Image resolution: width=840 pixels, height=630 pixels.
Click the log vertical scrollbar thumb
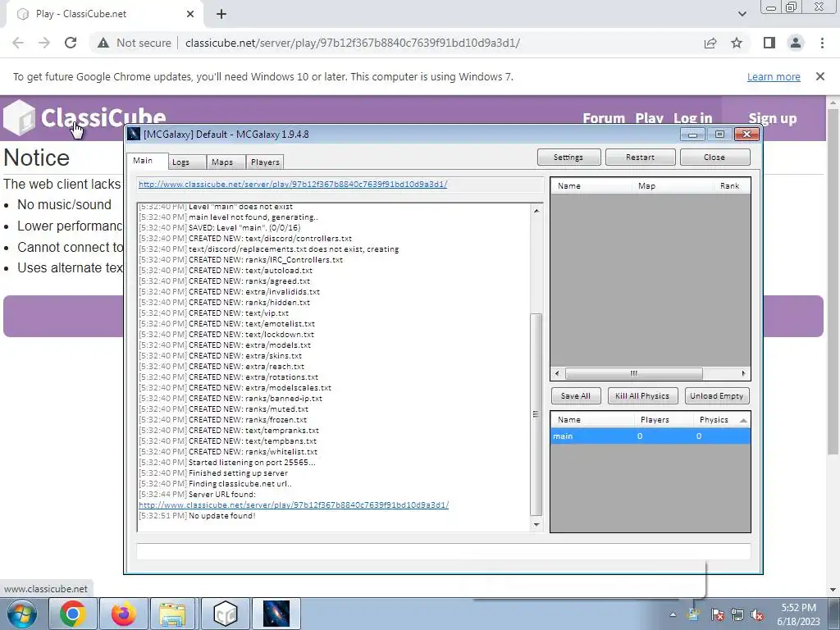point(536,414)
